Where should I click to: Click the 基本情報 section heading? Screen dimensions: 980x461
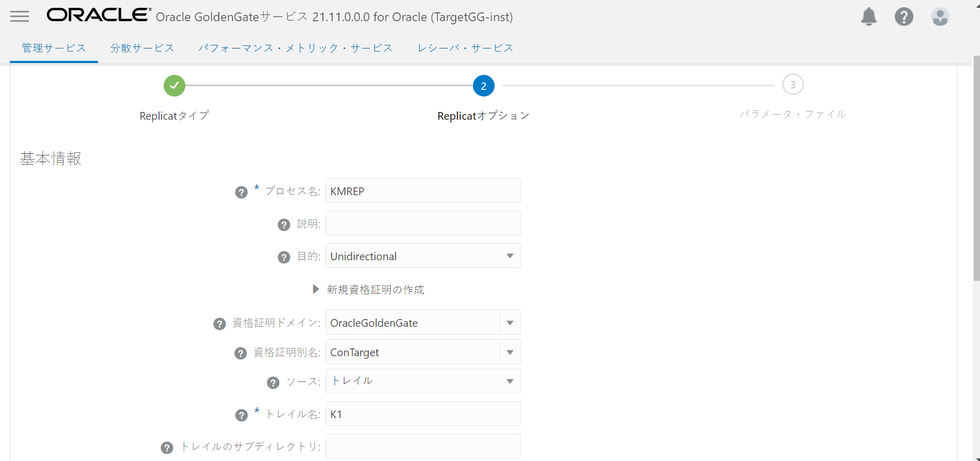51,158
